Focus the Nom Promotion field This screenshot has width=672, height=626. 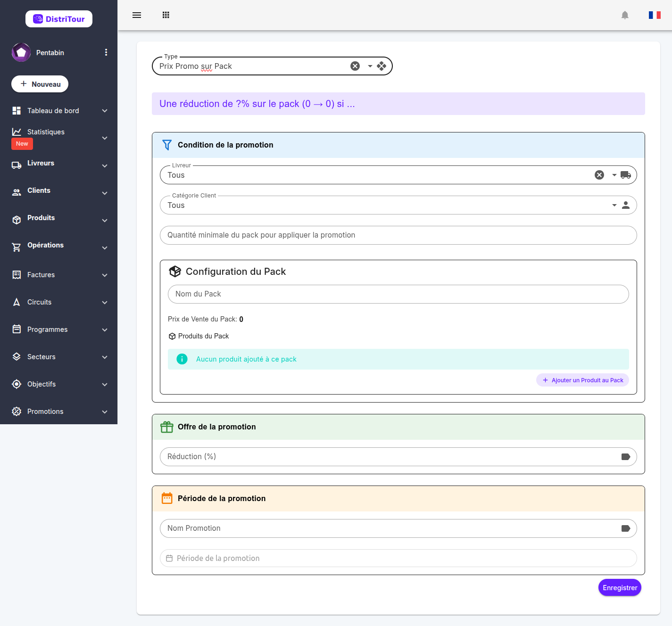point(398,528)
